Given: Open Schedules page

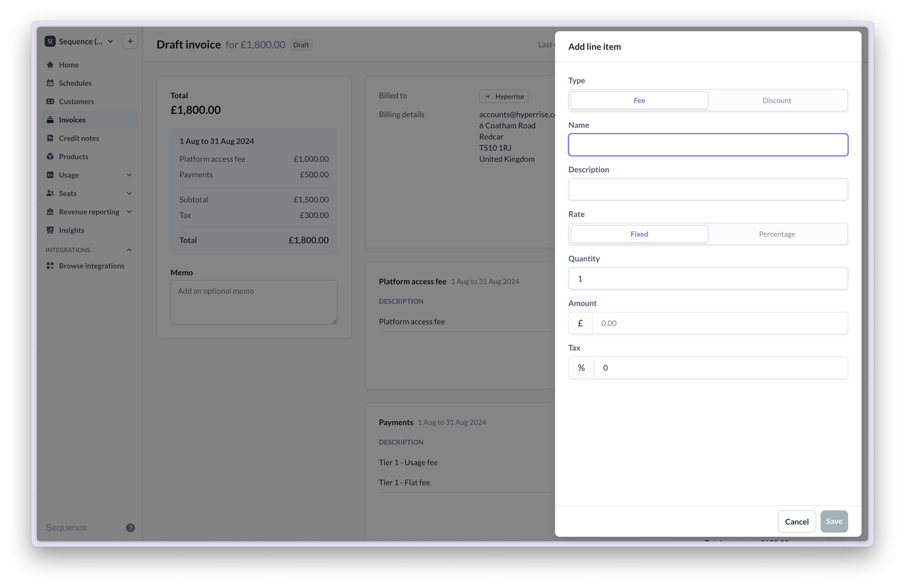Looking at the screenshot, I should click(x=90, y=83).
